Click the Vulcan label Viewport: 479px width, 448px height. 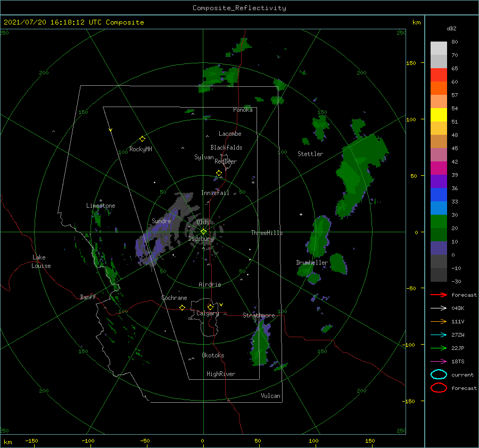(x=270, y=396)
